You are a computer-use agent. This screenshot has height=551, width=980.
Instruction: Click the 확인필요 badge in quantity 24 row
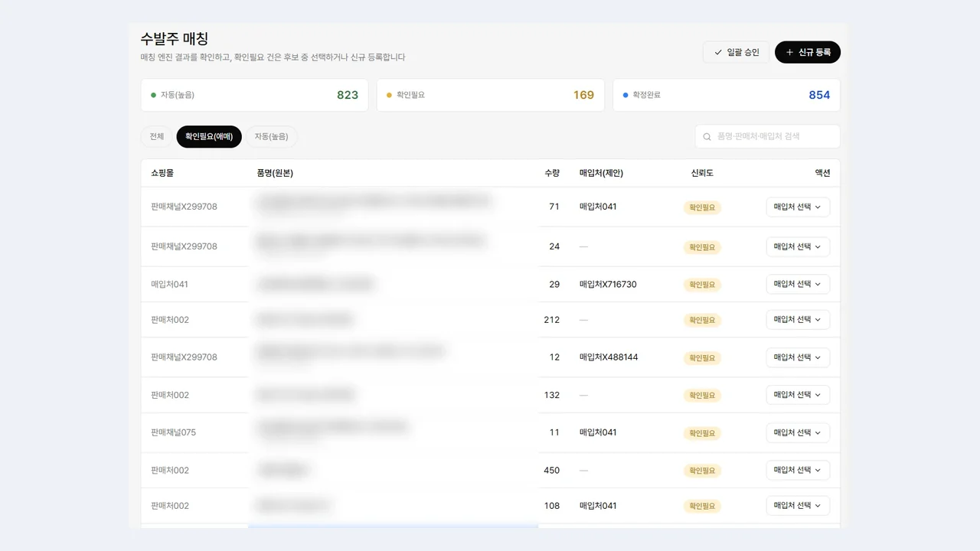pos(702,247)
